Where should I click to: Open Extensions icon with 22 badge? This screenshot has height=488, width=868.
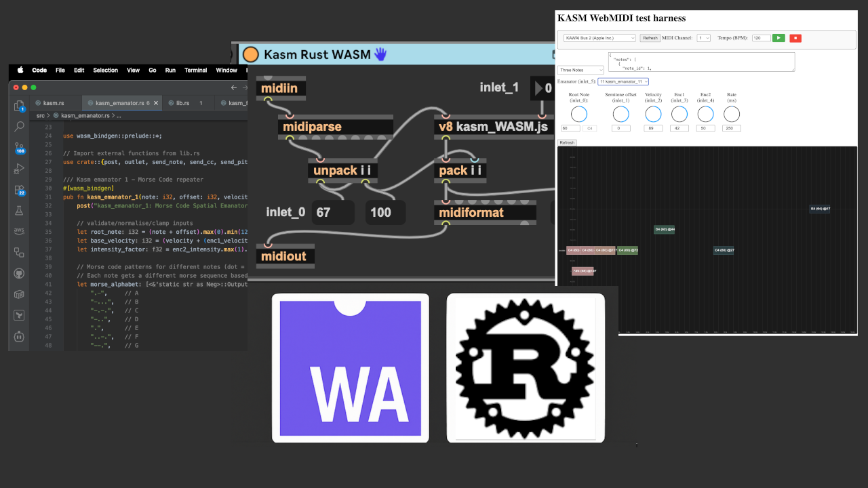(x=19, y=190)
